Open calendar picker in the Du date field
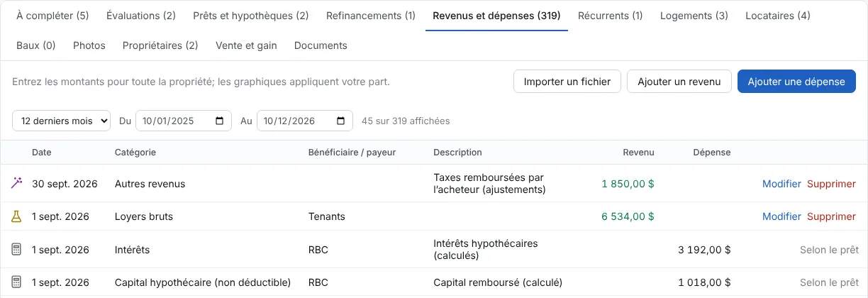Viewport: 868px width, 298px height. [x=219, y=121]
